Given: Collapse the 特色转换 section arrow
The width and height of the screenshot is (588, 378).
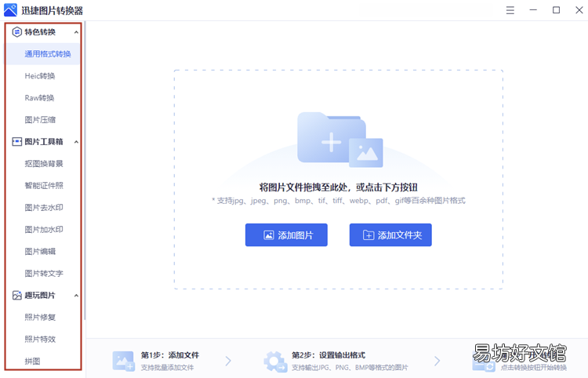Looking at the screenshot, I should 76,32.
